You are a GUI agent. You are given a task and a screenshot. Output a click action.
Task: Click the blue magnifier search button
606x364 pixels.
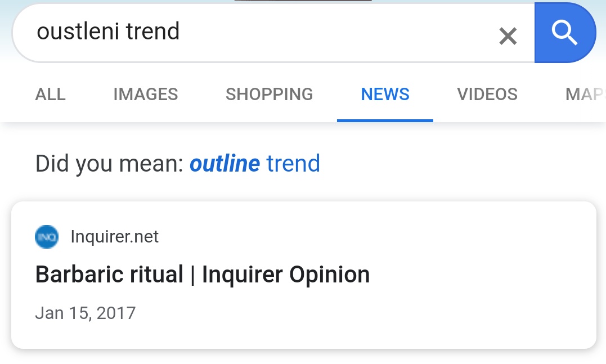(564, 33)
